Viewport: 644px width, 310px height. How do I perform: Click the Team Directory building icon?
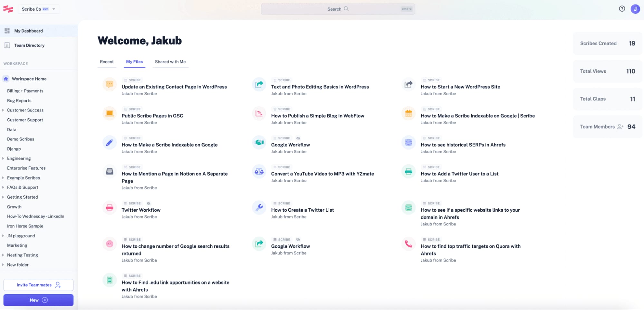click(x=7, y=45)
